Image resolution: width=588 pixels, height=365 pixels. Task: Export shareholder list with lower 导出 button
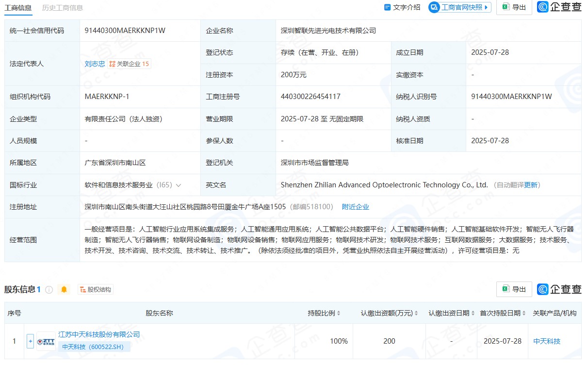pos(514,289)
